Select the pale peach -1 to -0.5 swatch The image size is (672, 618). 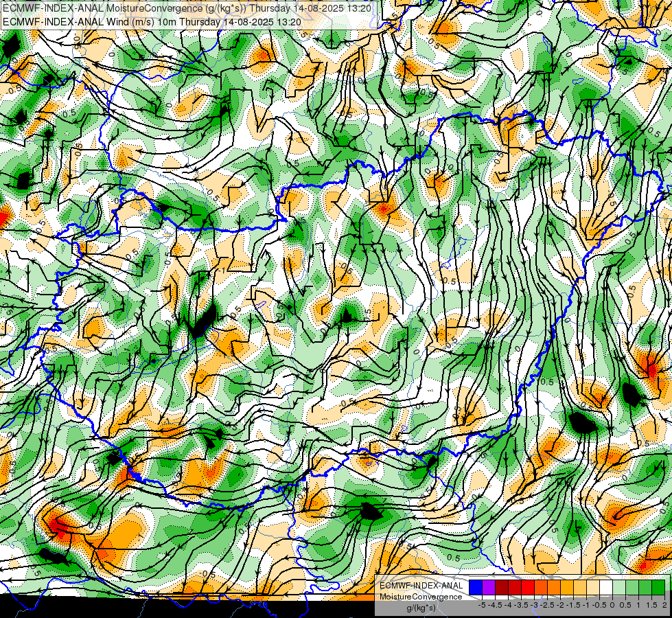pos(592,587)
